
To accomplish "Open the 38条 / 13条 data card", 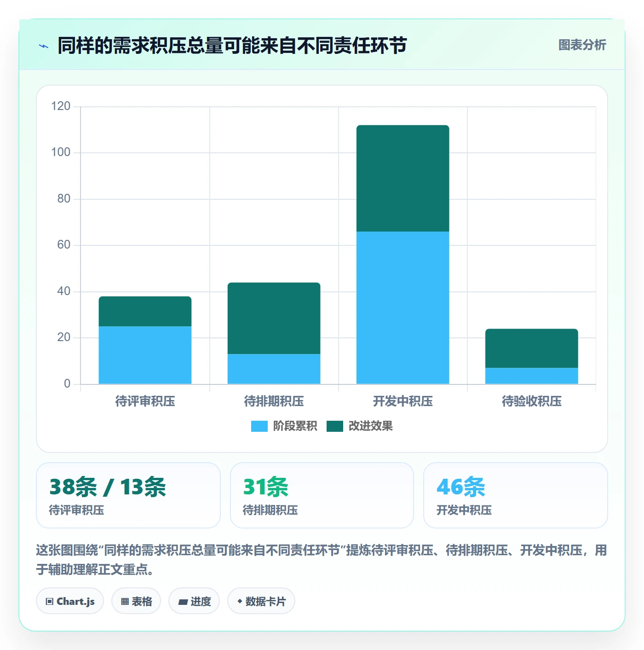I will click(x=128, y=495).
